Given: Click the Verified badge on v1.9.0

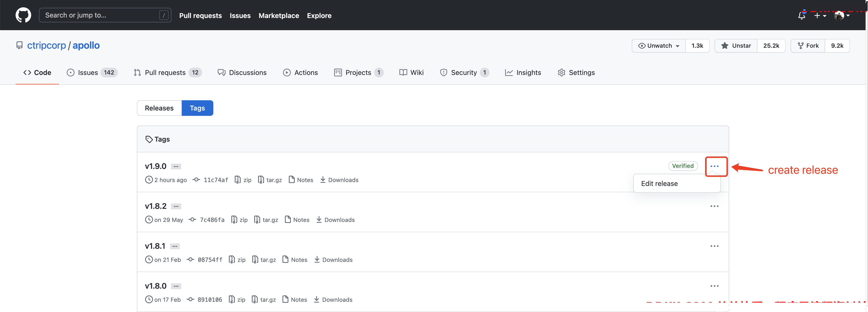Looking at the screenshot, I should [683, 166].
